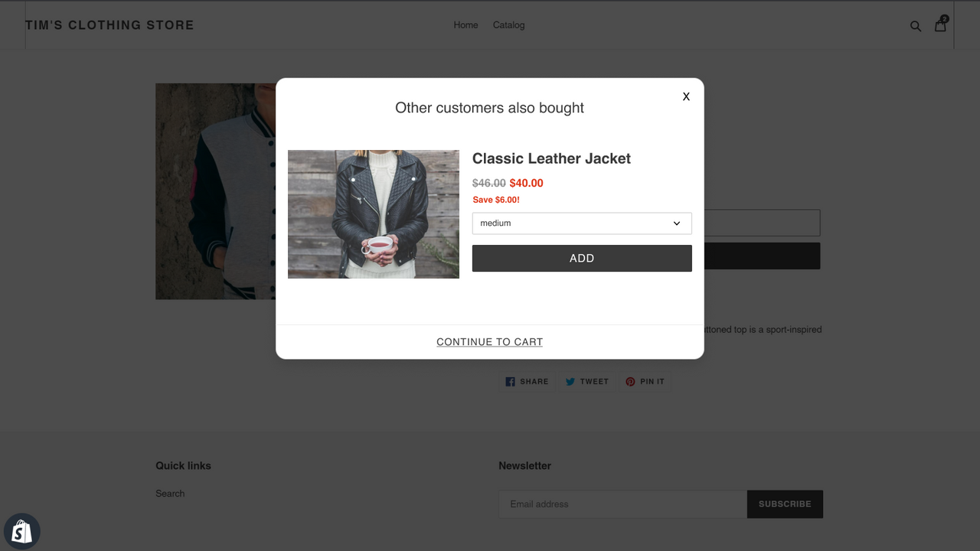The image size is (980, 551).
Task: Navigate to the Home menu item
Action: 465,24
